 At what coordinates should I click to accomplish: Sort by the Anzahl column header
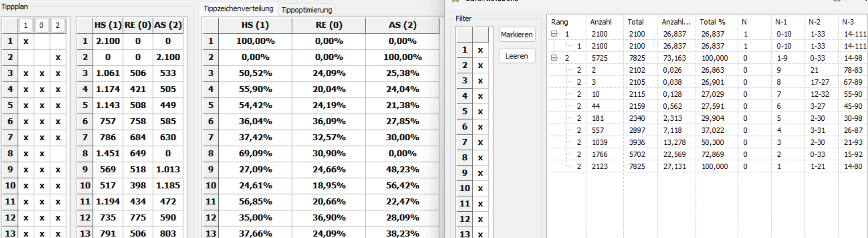[x=601, y=22]
